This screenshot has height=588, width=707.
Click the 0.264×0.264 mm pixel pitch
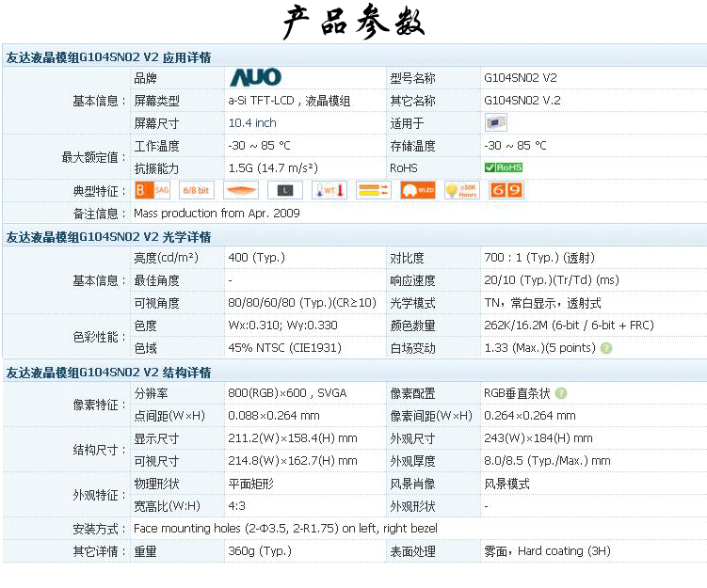(x=530, y=416)
